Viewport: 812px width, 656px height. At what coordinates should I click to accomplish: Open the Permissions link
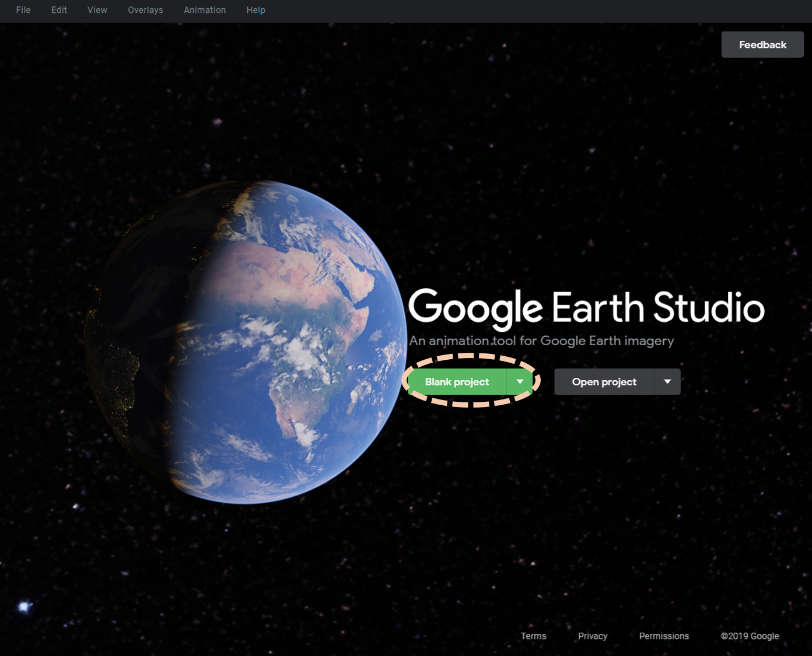pyautogui.click(x=664, y=636)
